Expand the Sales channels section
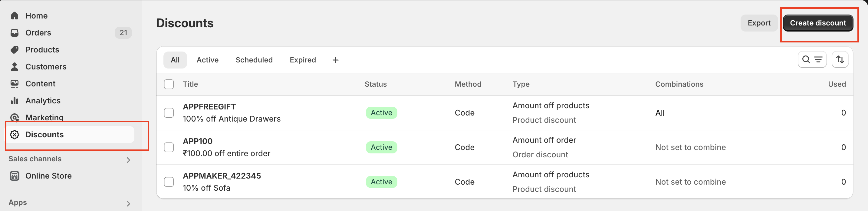The image size is (868, 211). [x=128, y=160]
